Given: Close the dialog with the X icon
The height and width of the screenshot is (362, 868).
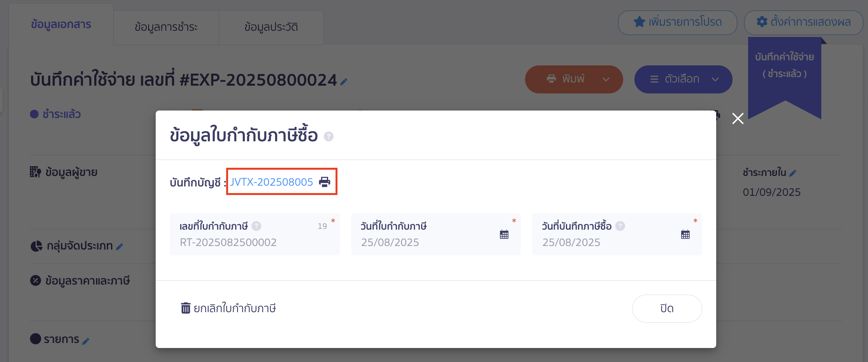Looking at the screenshot, I should 738,118.
